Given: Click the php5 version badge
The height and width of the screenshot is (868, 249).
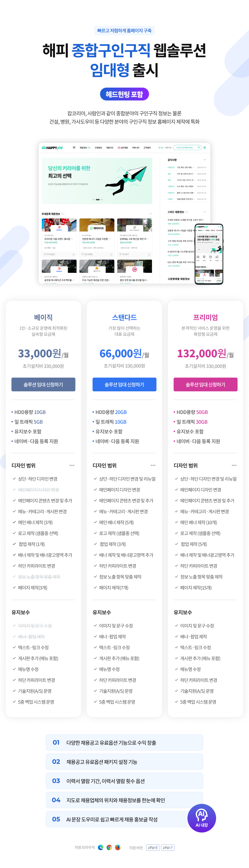Looking at the screenshot, I should (x=153, y=847).
